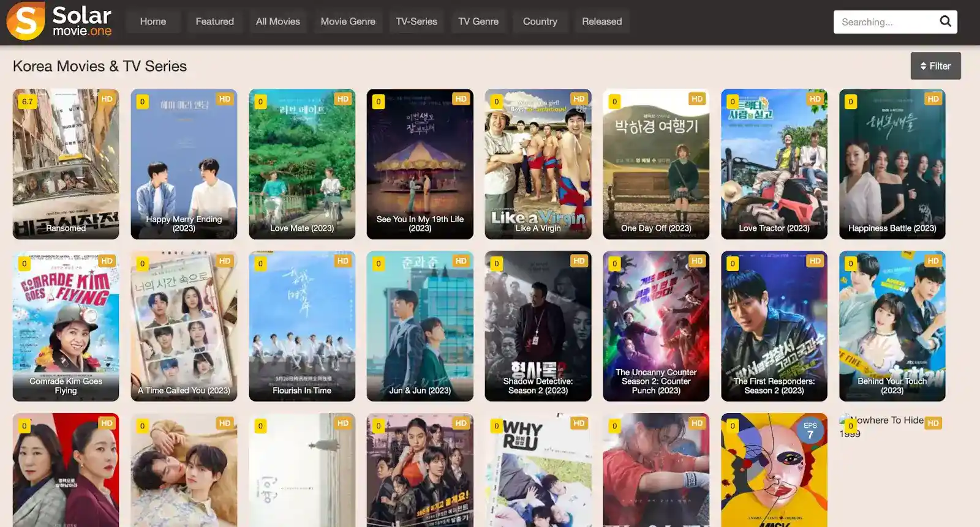Open the Home menu item
This screenshot has width=980, height=527.
[x=153, y=21]
